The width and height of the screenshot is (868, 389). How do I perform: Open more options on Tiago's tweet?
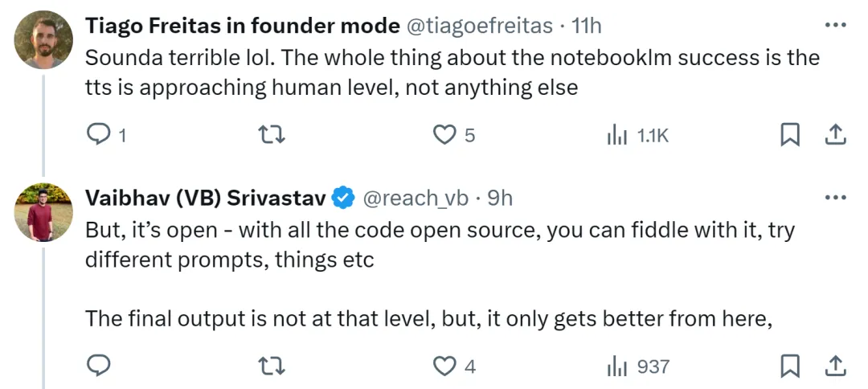pos(835,25)
